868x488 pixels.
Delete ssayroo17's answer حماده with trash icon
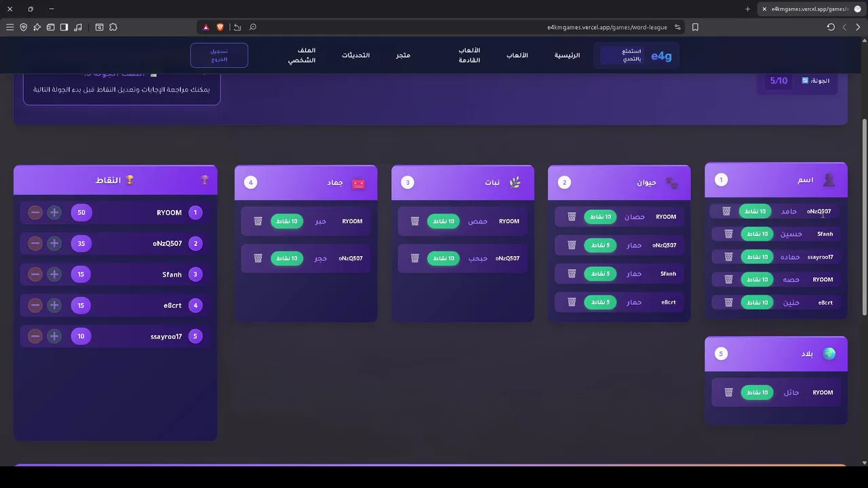729,257
